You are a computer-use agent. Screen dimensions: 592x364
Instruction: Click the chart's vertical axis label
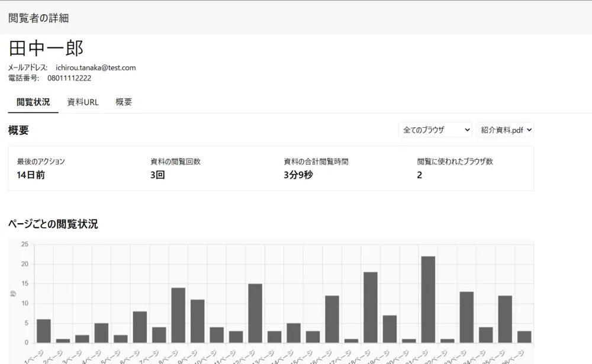click(14, 293)
